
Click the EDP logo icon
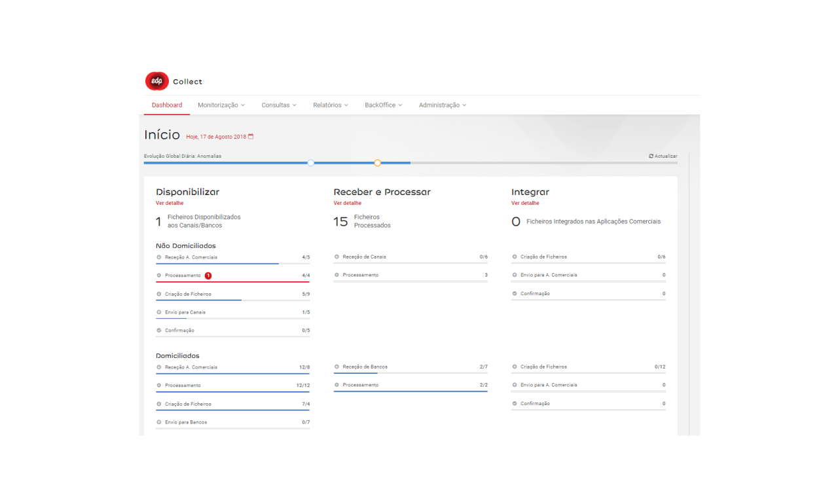pyautogui.click(x=157, y=81)
